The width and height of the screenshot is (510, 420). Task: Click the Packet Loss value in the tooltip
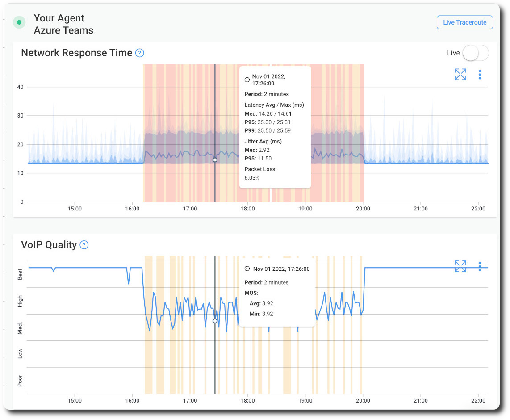click(x=251, y=177)
